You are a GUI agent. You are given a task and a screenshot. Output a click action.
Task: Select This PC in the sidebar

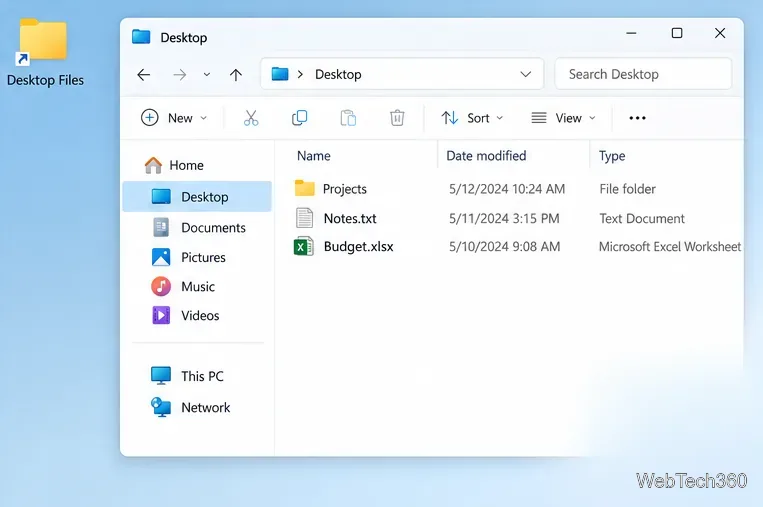point(187,376)
